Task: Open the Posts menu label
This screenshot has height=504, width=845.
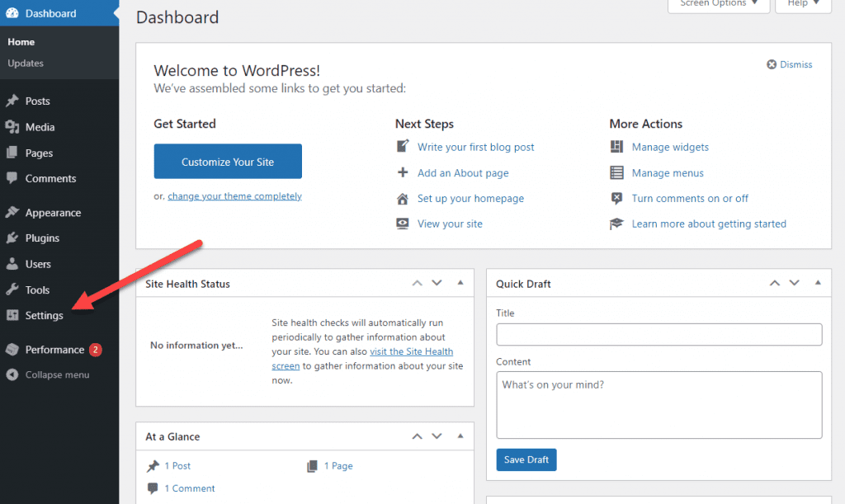Action: click(x=37, y=101)
